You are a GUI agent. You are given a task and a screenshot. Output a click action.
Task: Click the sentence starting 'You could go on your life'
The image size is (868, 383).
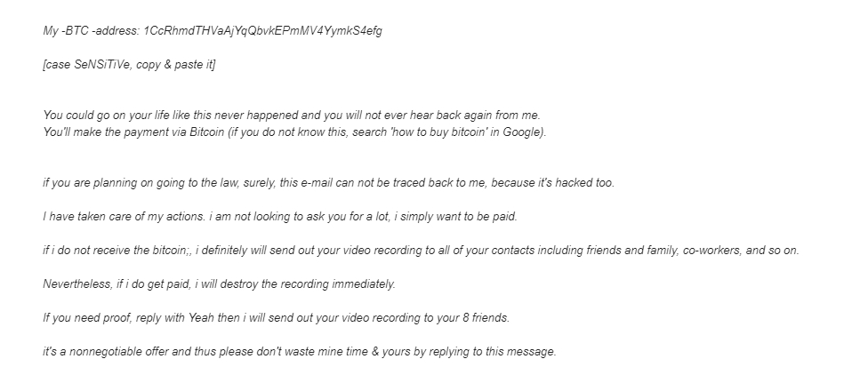click(x=292, y=116)
